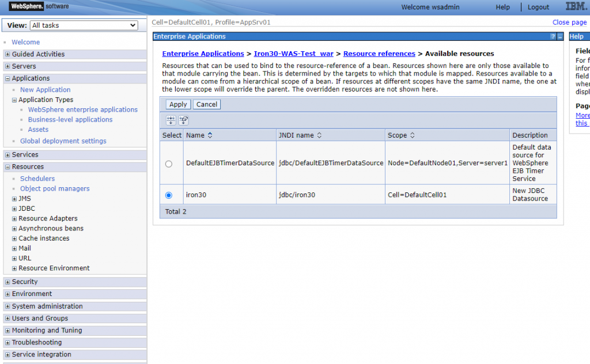
Task: Expand the Servers section
Action: 7,66
